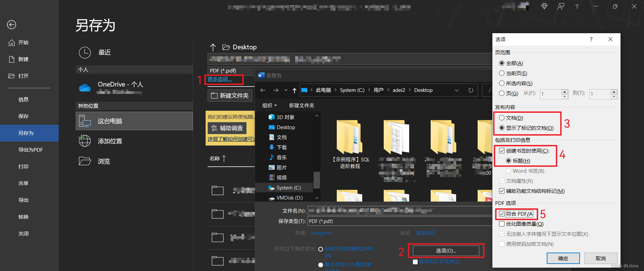This screenshot has height=271, width=644.
Task: Click the 文件名 input field
Action: point(399,211)
